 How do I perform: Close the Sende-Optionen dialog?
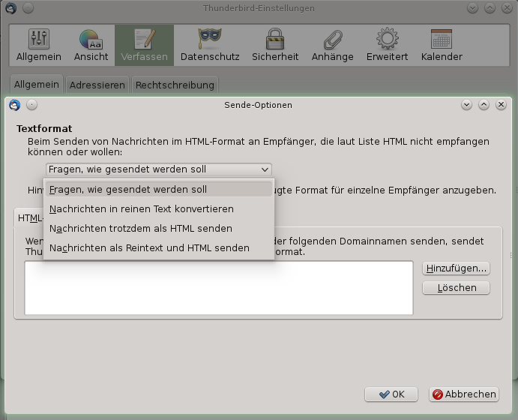[x=501, y=105]
